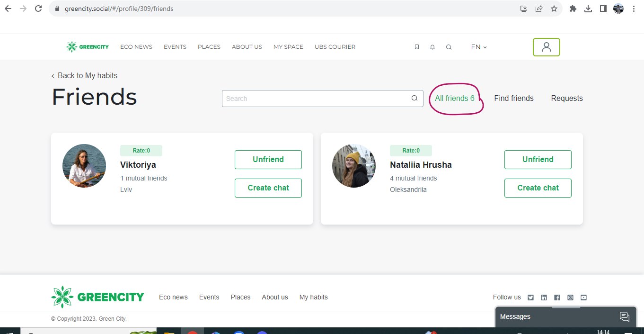Viewport: 644px width, 334px height.
Task: Open the bookmarks icon in the header
Action: pyautogui.click(x=417, y=47)
